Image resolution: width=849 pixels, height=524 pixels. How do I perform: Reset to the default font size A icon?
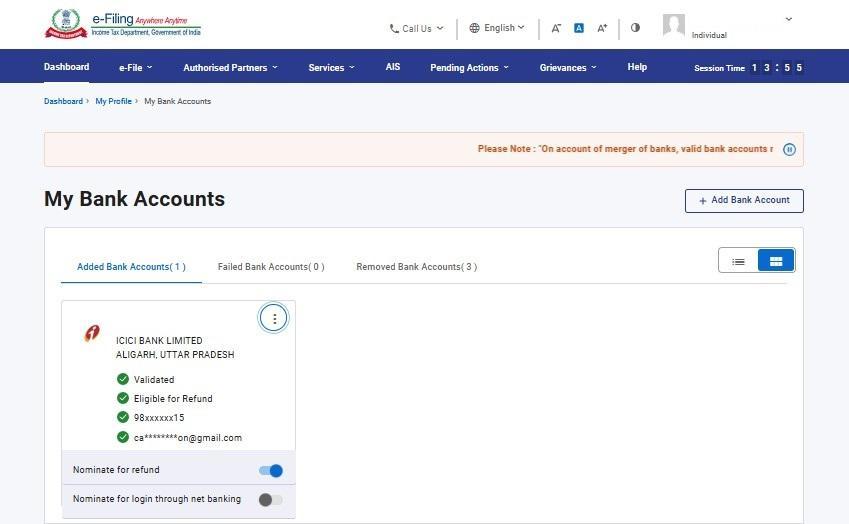pyautogui.click(x=579, y=28)
